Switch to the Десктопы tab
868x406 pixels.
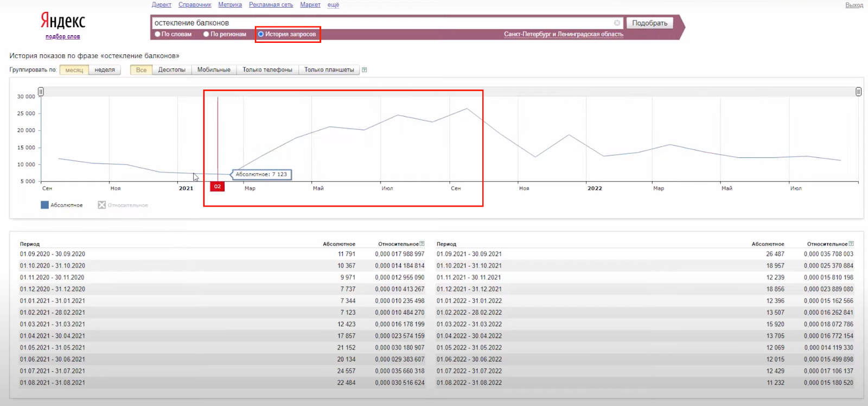[171, 70]
